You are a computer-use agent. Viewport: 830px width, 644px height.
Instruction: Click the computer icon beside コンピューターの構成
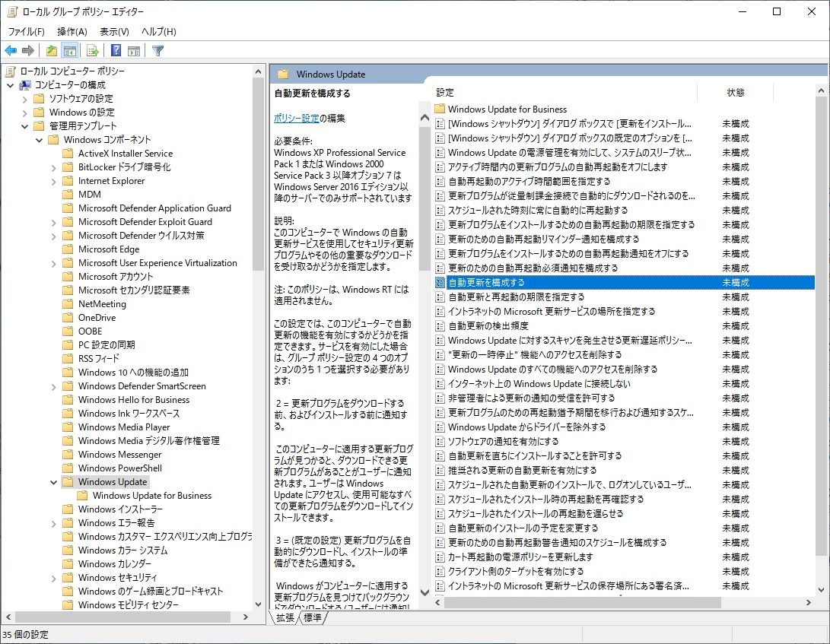tap(25, 84)
